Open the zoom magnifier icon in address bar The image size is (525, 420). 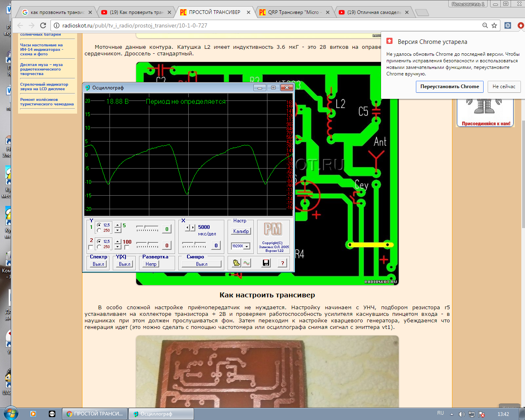485,25
